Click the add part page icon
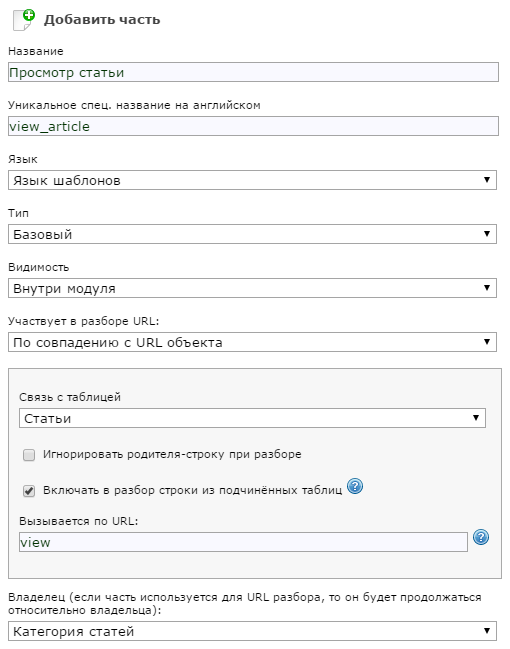The height and width of the screenshot is (649, 510). click(x=24, y=20)
